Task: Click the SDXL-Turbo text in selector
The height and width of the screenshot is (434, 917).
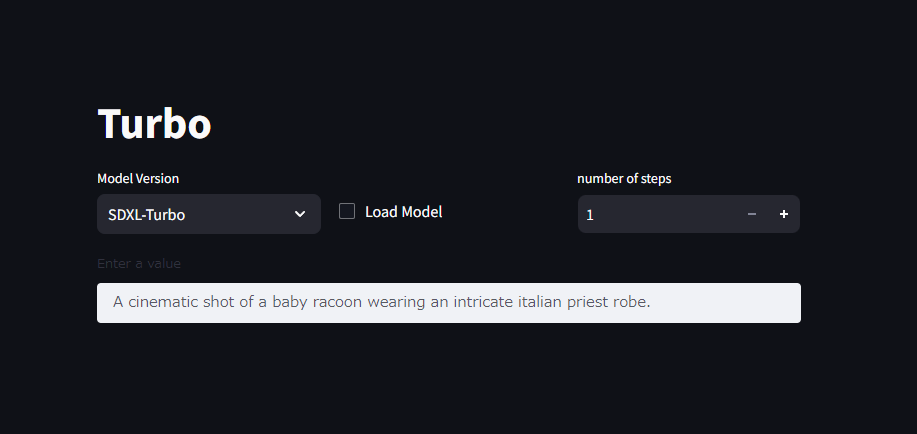Action: [146, 215]
